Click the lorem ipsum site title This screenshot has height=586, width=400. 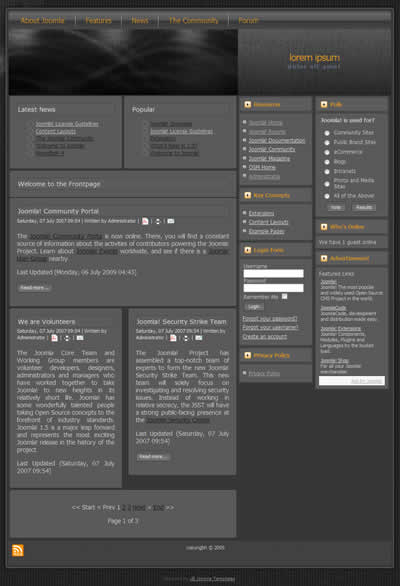314,58
